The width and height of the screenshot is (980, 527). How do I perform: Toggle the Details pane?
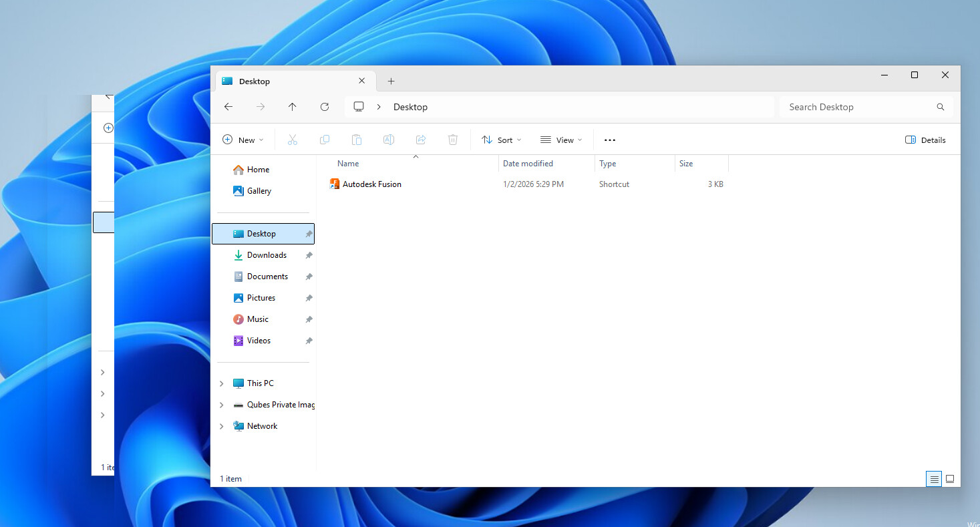[x=925, y=140]
